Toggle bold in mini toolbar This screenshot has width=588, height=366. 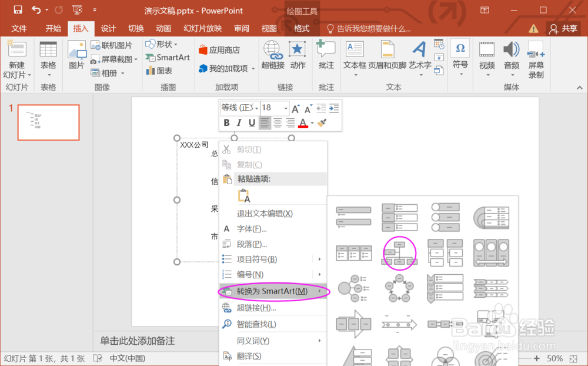point(226,123)
